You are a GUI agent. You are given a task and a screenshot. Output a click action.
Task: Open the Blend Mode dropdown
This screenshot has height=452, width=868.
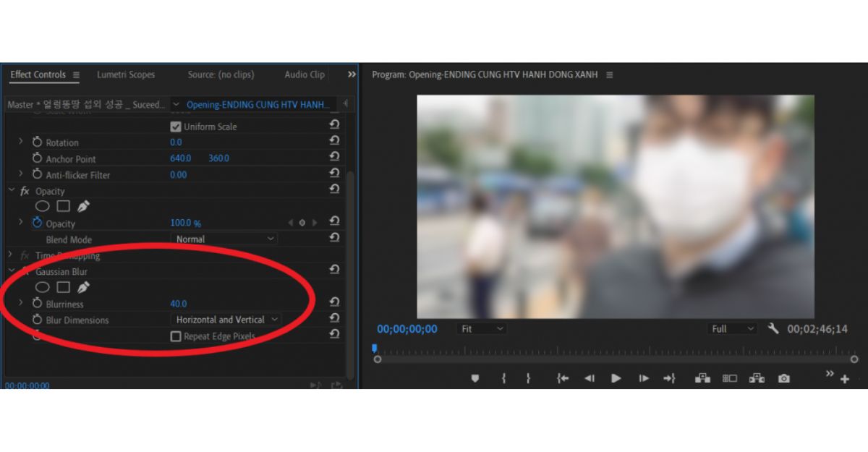[226, 239]
